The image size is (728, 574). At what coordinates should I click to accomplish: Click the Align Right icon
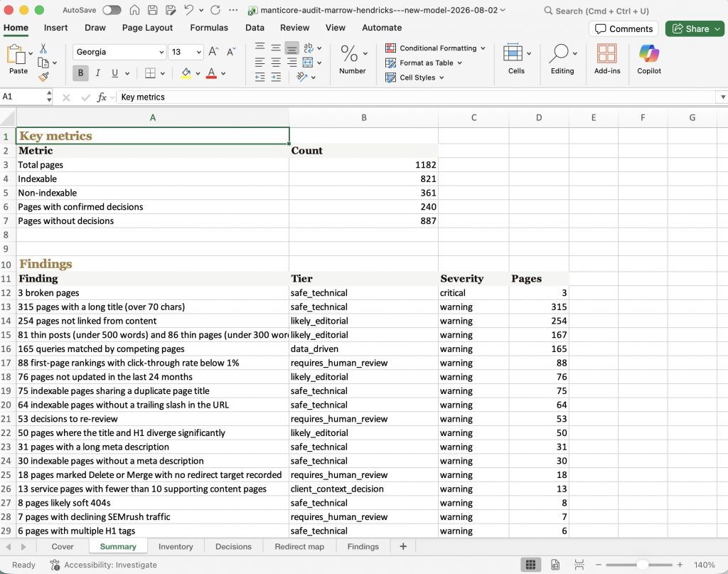pyautogui.click(x=291, y=62)
